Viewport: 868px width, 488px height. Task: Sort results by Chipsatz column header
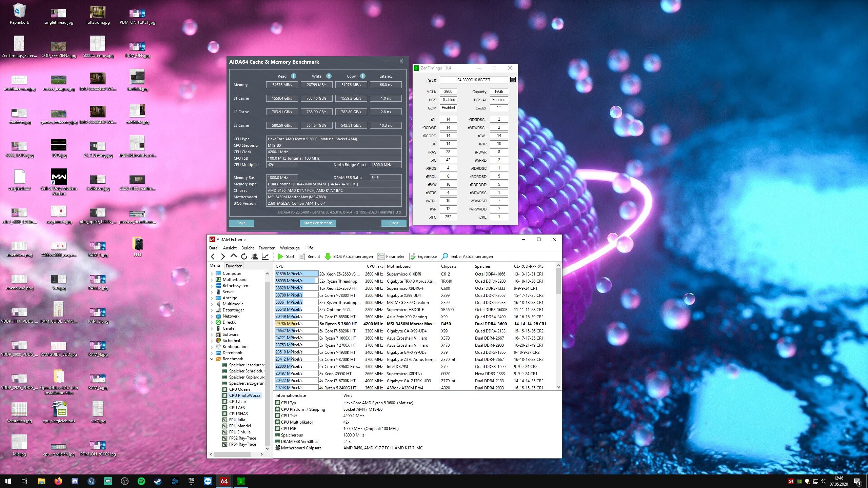point(456,266)
